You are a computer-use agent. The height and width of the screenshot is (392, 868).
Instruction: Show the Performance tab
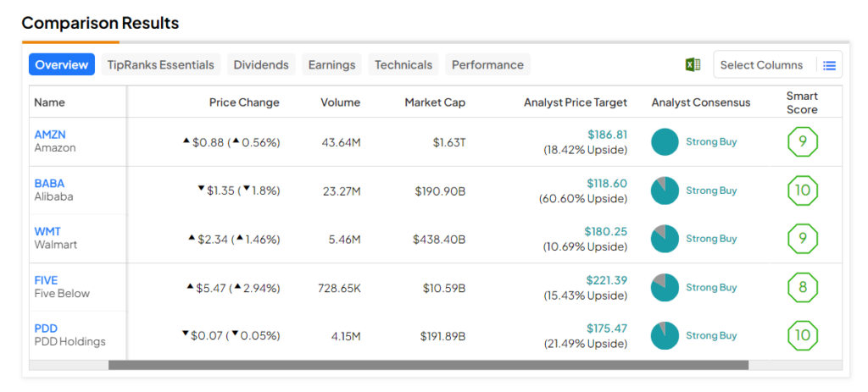(x=487, y=65)
